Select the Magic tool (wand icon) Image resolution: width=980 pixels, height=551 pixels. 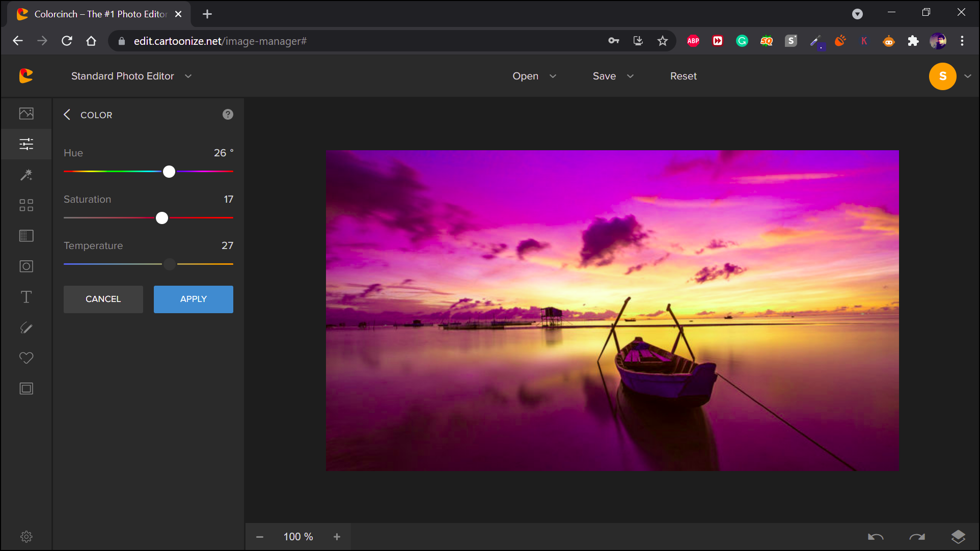tap(26, 175)
